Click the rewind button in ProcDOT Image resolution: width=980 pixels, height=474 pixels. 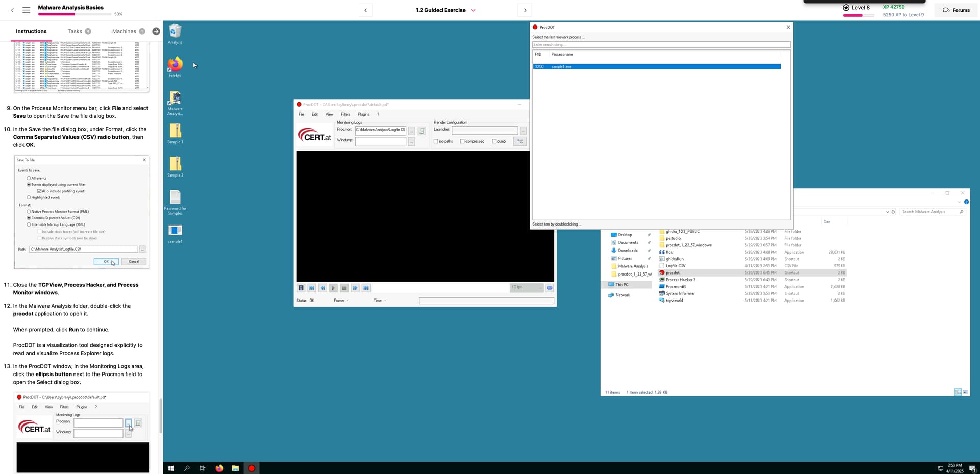click(x=323, y=288)
